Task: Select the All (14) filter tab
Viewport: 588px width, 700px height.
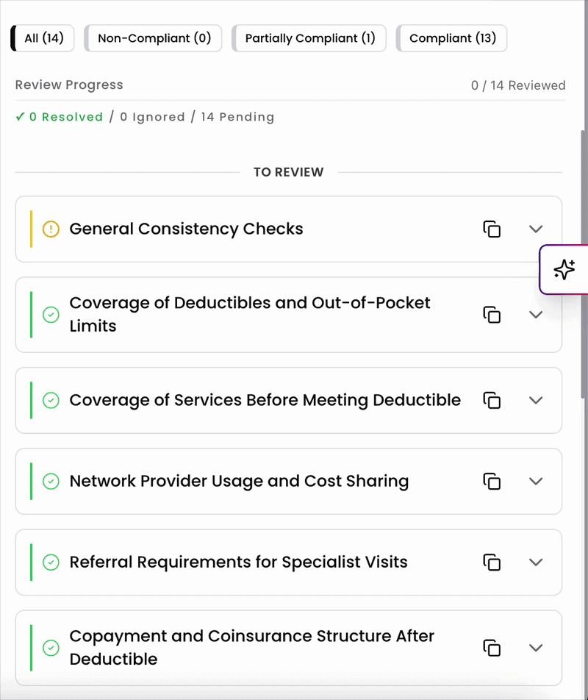Action: (x=43, y=38)
